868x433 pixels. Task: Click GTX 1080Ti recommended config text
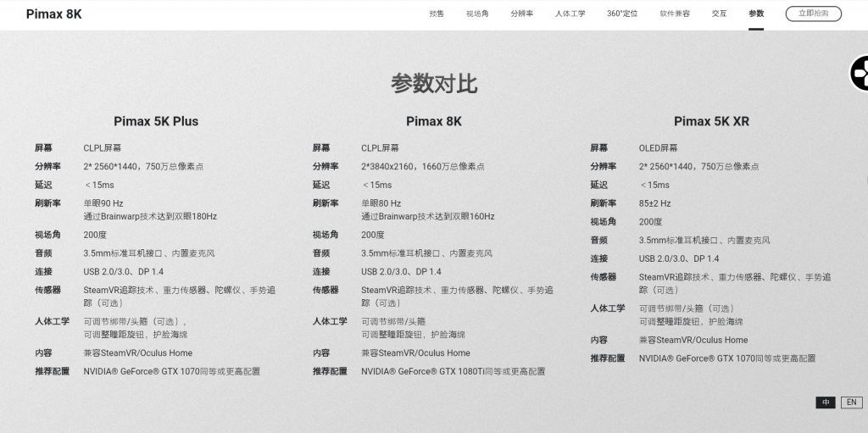tap(453, 371)
